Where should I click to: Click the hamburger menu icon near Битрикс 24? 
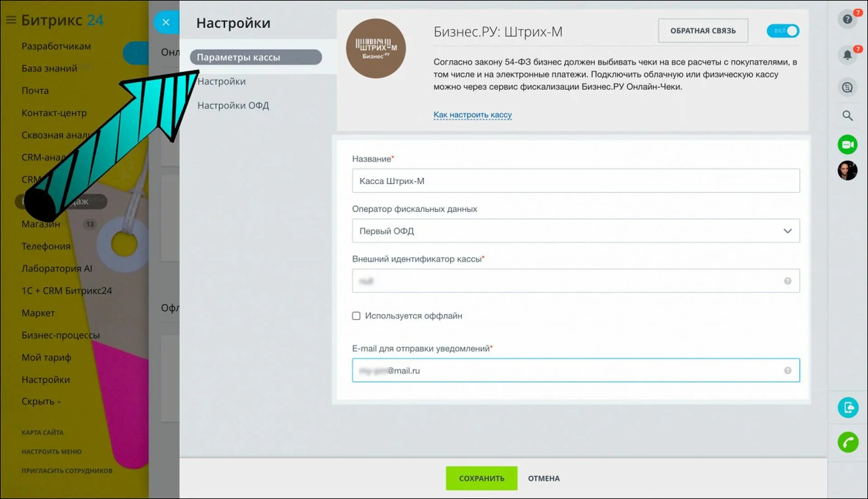(x=11, y=20)
